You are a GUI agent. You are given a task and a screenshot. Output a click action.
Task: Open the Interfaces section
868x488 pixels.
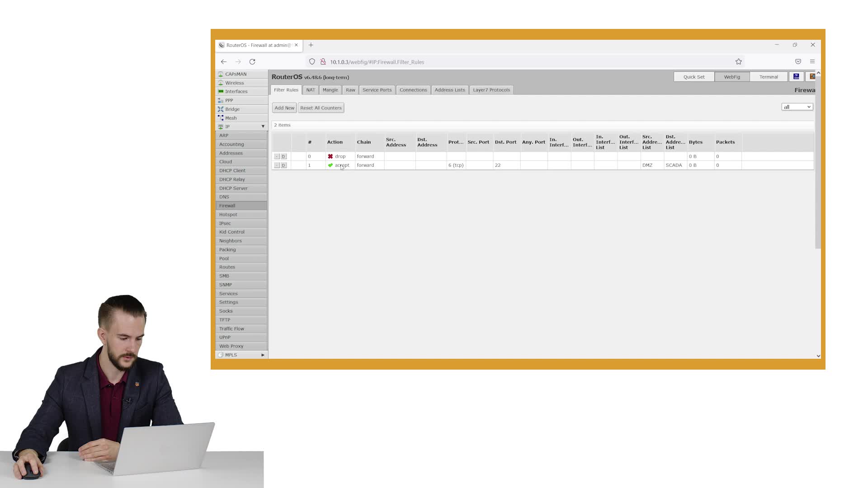[241, 91]
